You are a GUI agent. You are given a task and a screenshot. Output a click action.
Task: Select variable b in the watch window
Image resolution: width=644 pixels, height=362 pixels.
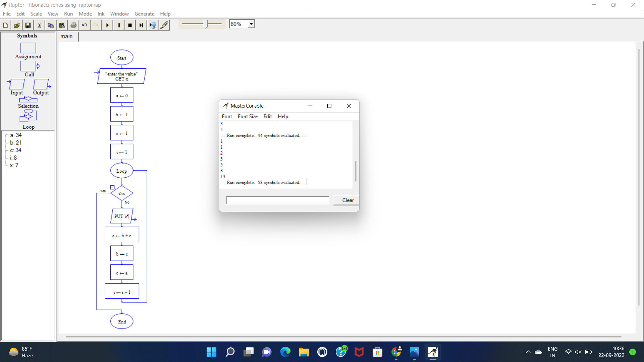pos(15,142)
